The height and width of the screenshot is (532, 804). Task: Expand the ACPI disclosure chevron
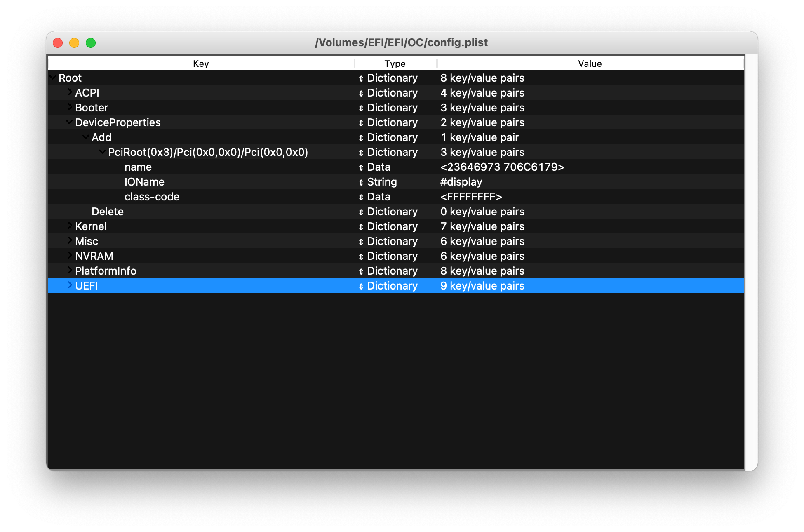point(70,92)
